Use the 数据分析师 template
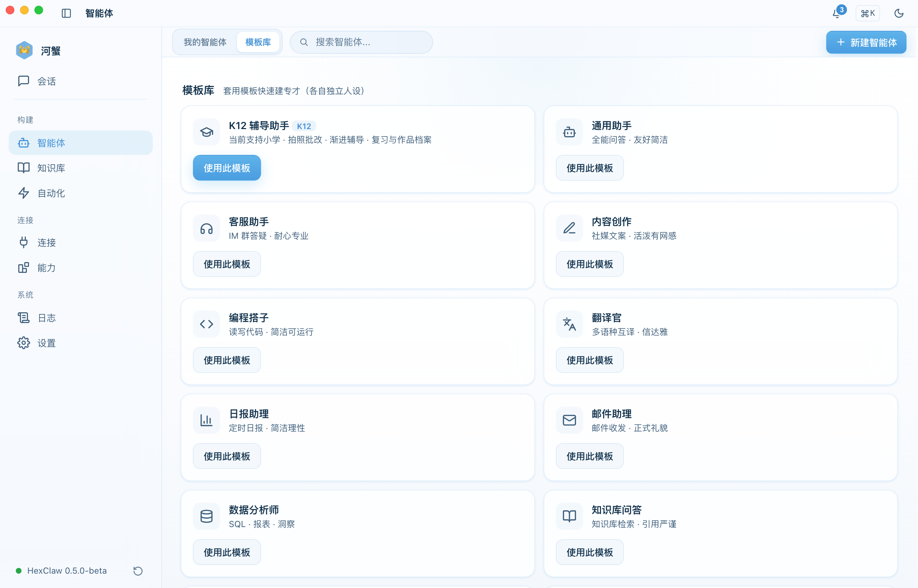 click(227, 552)
